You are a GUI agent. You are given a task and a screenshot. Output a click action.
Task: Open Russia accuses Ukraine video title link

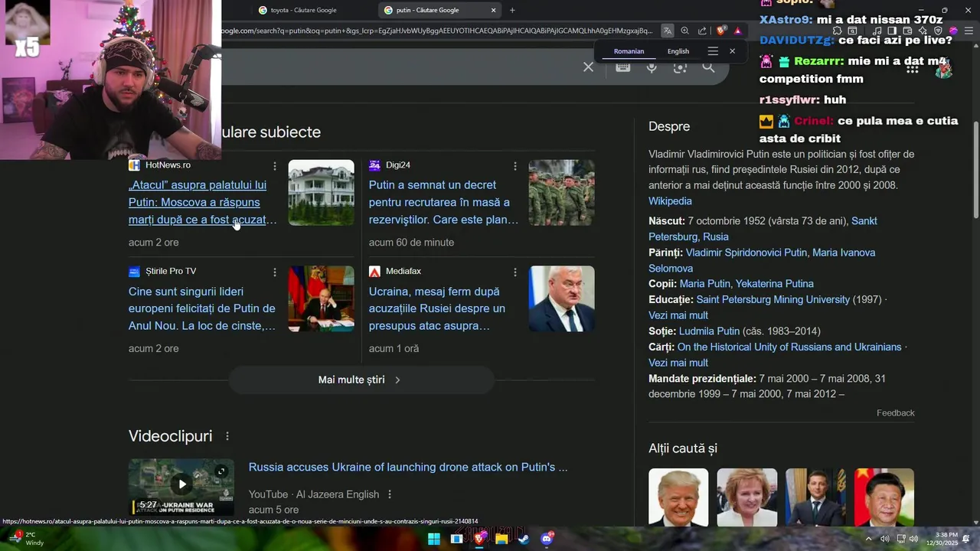(408, 467)
